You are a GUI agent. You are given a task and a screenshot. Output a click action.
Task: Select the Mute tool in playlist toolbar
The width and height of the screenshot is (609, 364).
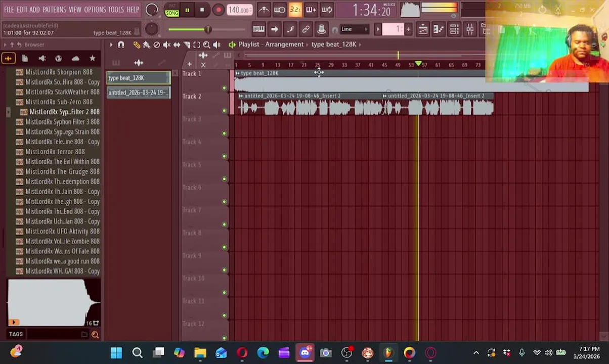tap(167, 44)
